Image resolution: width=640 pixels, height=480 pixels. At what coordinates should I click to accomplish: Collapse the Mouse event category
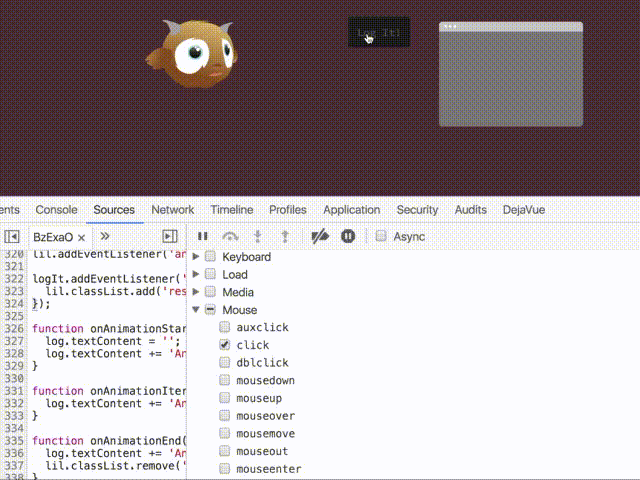tap(196, 309)
